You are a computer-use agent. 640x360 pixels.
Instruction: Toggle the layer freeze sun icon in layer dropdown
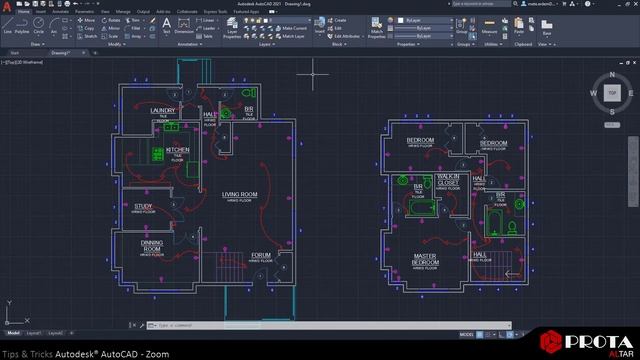tap(252, 20)
